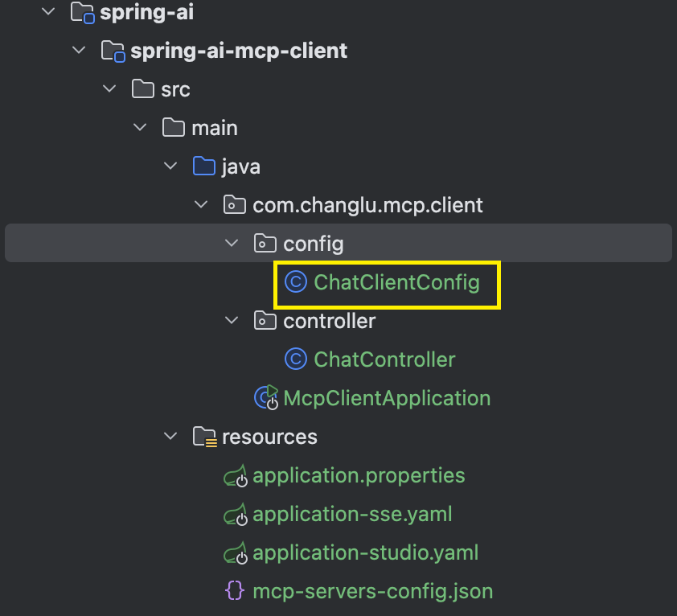Screen dimensions: 677x616
Task: Click the config package icon
Action: tap(265, 243)
